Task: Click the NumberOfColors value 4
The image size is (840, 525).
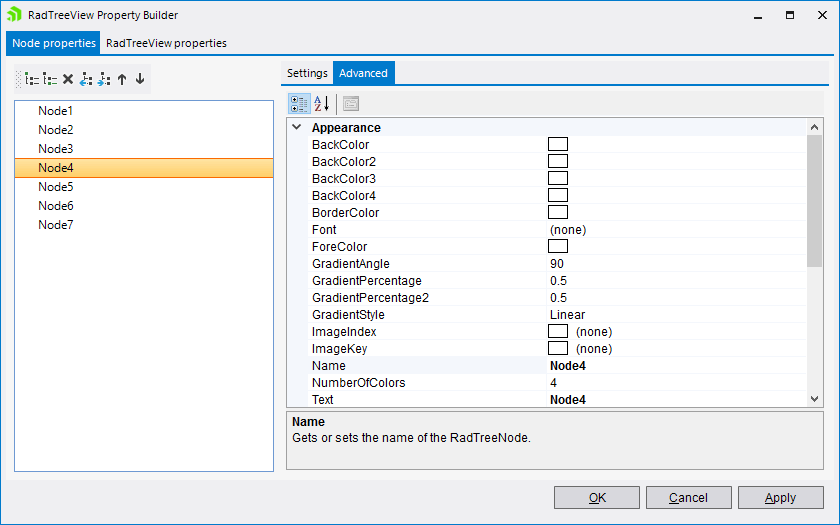Action: point(676,382)
